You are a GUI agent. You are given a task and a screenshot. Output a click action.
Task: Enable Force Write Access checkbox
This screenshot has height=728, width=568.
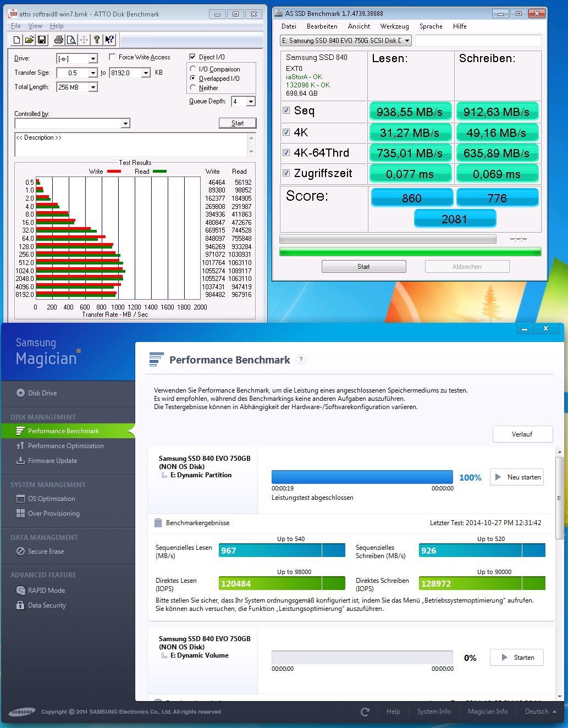(x=112, y=57)
